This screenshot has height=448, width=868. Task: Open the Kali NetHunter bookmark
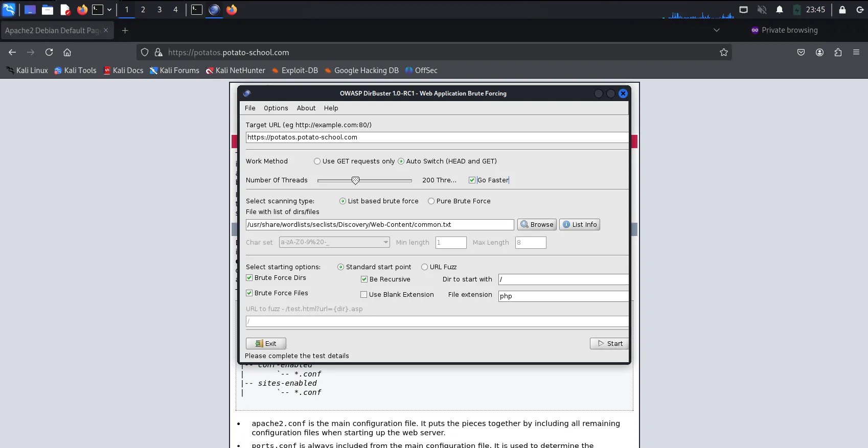pos(235,70)
